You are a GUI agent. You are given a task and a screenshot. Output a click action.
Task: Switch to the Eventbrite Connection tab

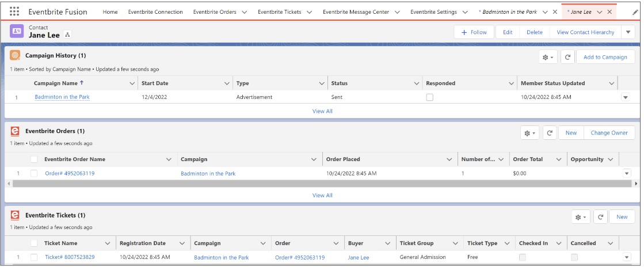click(x=155, y=12)
